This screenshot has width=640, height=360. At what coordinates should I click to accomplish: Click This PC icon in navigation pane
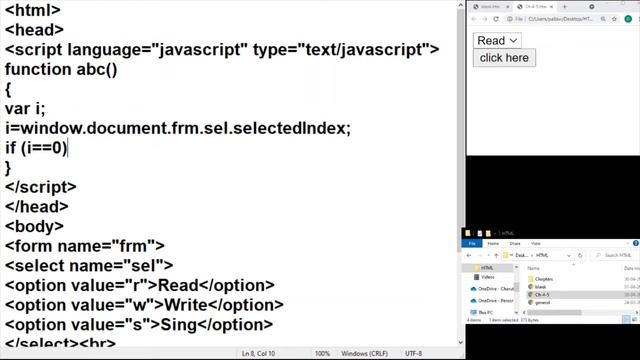[473, 312]
